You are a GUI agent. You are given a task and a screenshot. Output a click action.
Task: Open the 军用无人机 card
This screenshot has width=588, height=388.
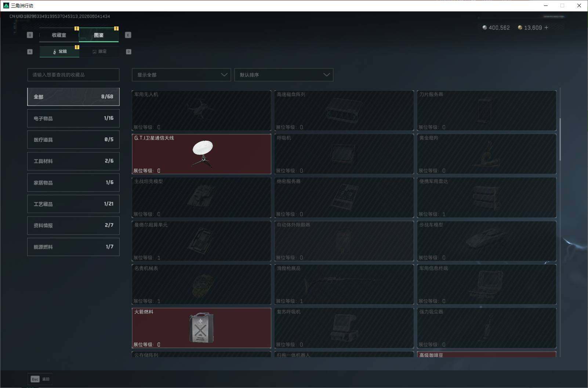point(202,110)
